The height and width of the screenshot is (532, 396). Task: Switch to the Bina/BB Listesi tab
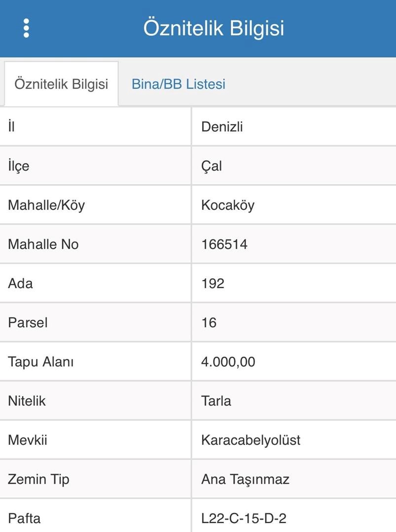pyautogui.click(x=179, y=84)
